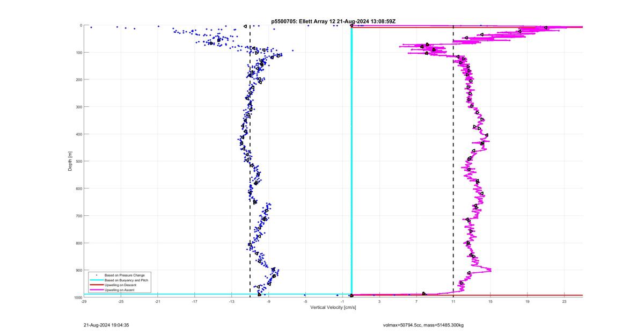This screenshot has height=334, width=644.
Task: Click legend entry "Based on Buoyancy and Pitch"
Action: [x=127, y=280]
